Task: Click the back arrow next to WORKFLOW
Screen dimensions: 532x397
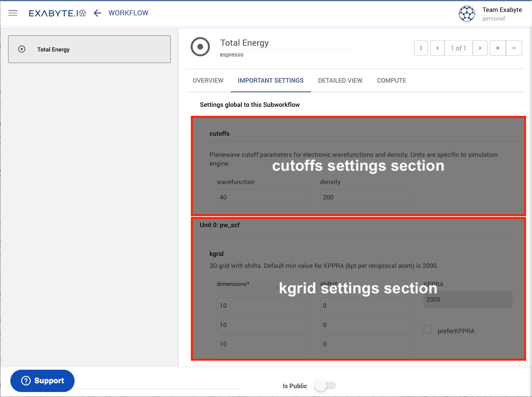Action: pyautogui.click(x=98, y=13)
